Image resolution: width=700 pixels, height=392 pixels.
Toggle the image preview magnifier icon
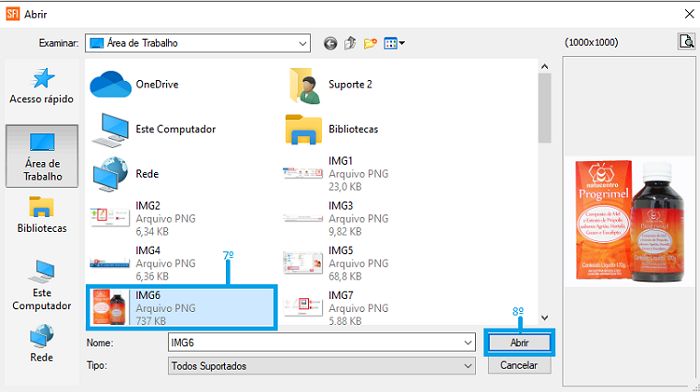[687, 42]
